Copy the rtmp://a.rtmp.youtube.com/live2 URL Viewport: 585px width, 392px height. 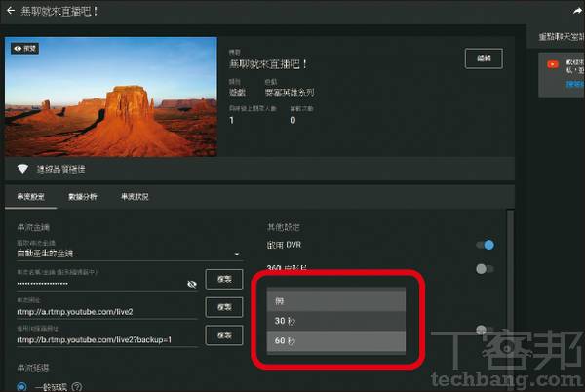pos(224,307)
